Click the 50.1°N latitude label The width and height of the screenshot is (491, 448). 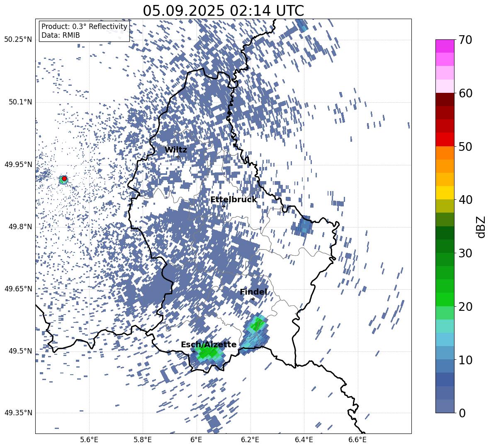(x=20, y=102)
